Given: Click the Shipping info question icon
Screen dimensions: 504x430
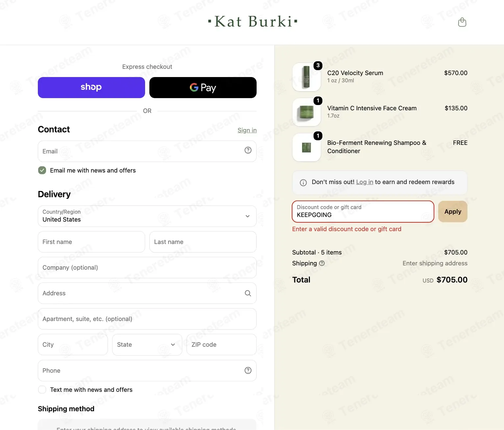Looking at the screenshot, I should point(322,263).
